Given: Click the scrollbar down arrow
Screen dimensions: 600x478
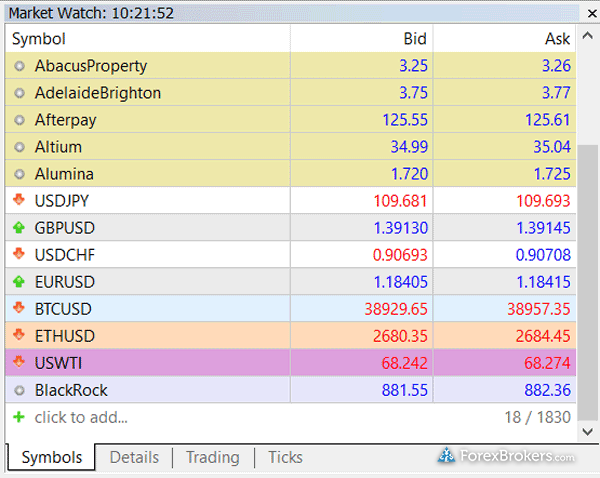Looking at the screenshot, I should coord(587,432).
